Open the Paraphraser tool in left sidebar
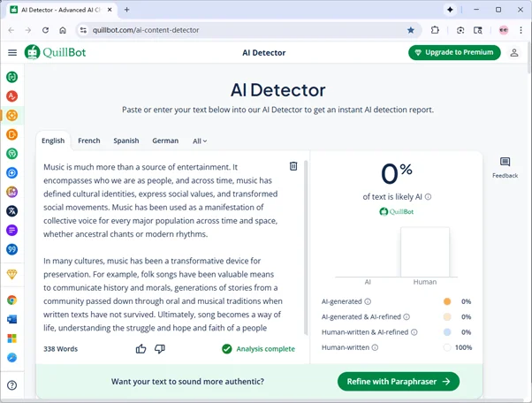Viewport: 532px width, 403px height. 12,77
